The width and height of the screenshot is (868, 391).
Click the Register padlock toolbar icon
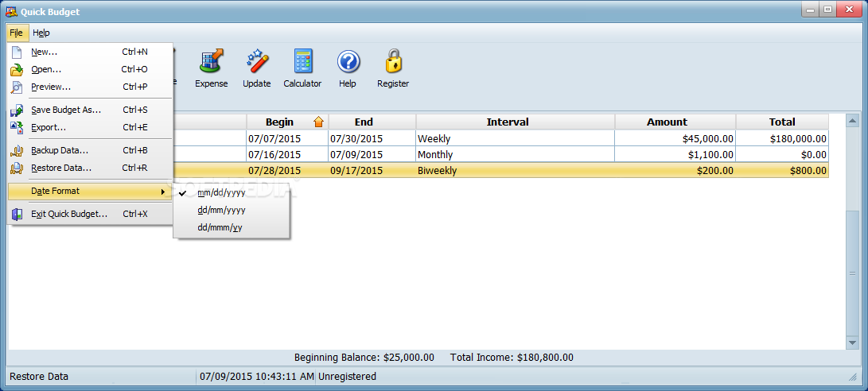393,61
